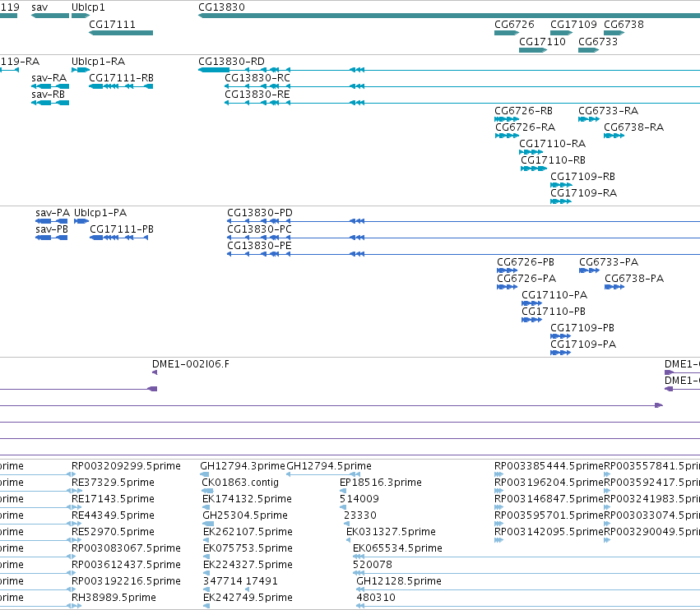This screenshot has width=700, height=610.
Task: Select the EP18516.3prime EST label
Action: pyautogui.click(x=380, y=483)
